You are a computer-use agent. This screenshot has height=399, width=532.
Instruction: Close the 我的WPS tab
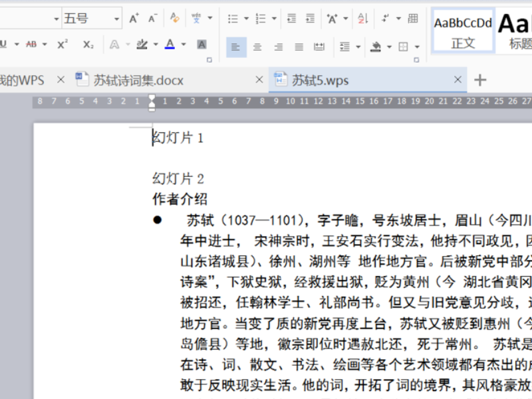point(61,80)
